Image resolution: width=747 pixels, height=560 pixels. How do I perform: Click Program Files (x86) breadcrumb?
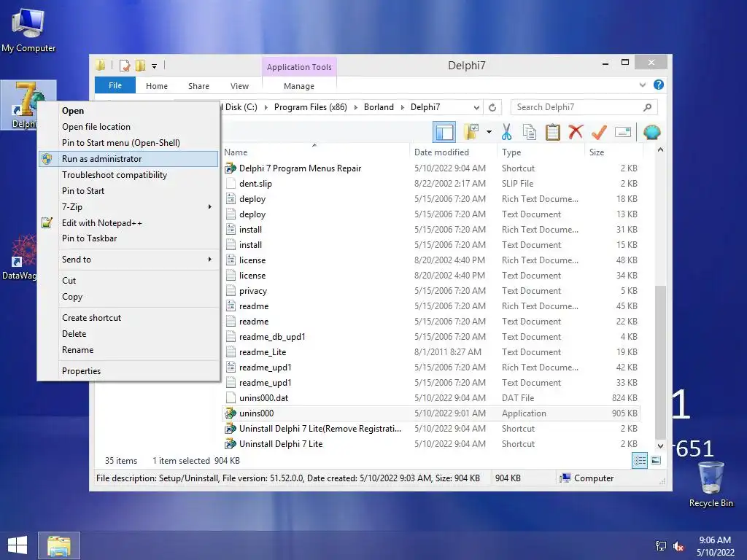(x=311, y=108)
